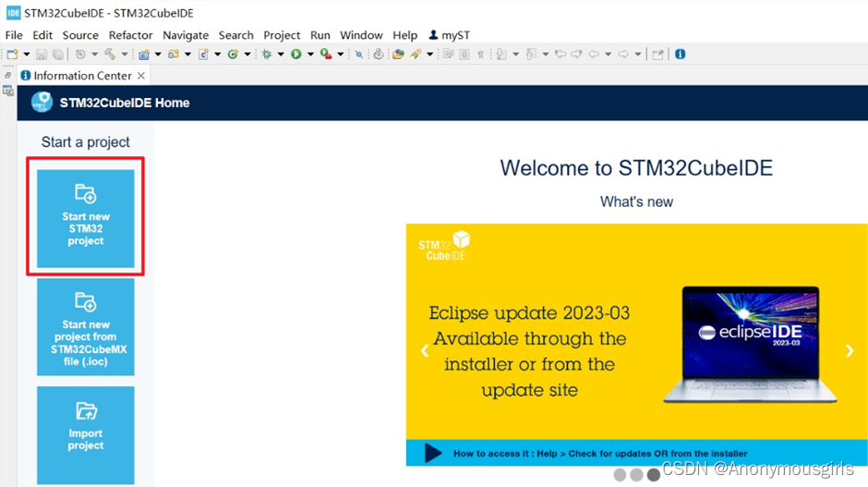Expand the Debug configurations dropdown arrow
Screen dimensions: 868x487
(x=281, y=55)
